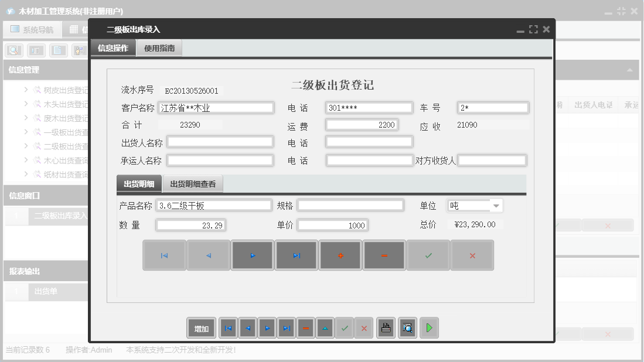Viewport: 644px width, 362px height.
Task: Open the 出货明细查看 tab
Action: (193, 183)
